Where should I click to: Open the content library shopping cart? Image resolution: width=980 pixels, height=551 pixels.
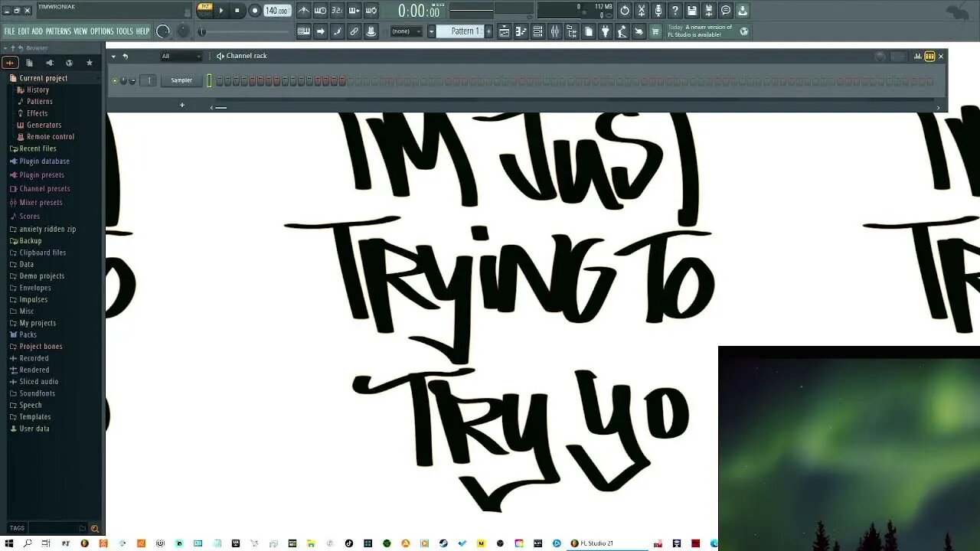[x=656, y=31]
